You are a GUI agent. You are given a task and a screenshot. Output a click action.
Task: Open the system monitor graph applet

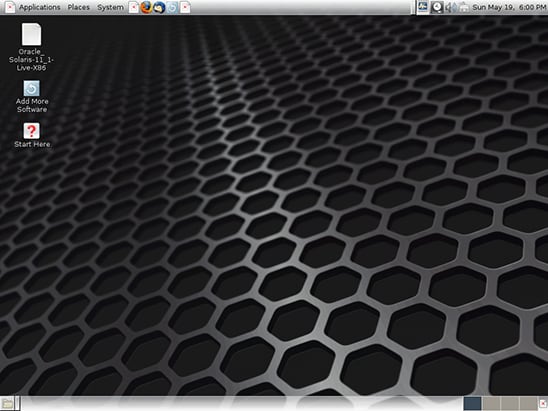pos(423,7)
